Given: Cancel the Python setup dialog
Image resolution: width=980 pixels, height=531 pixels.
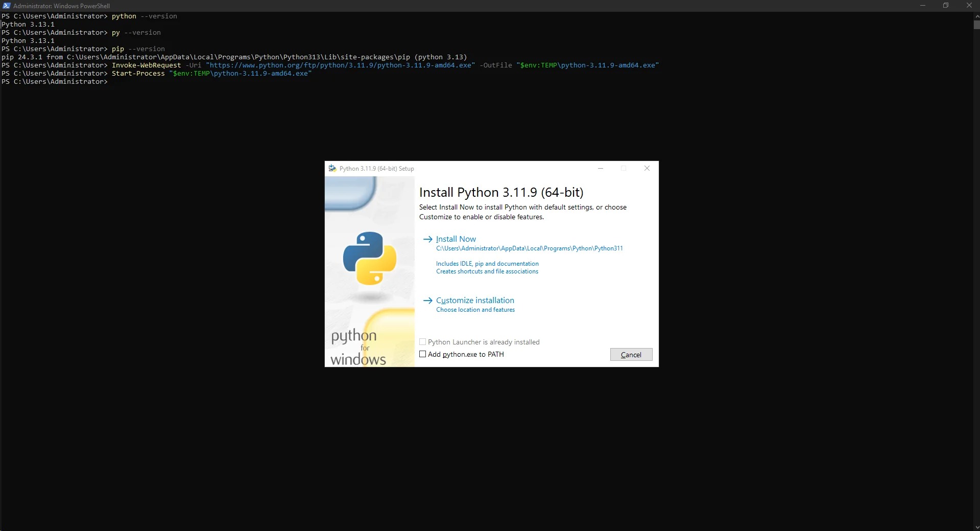Looking at the screenshot, I should click(631, 355).
